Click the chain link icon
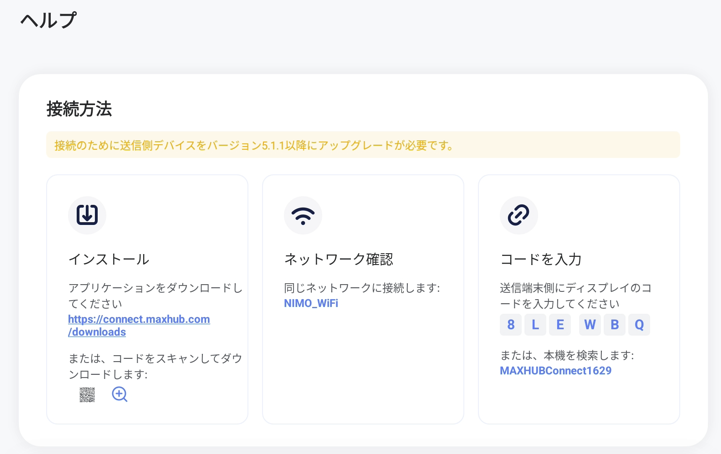 518,214
